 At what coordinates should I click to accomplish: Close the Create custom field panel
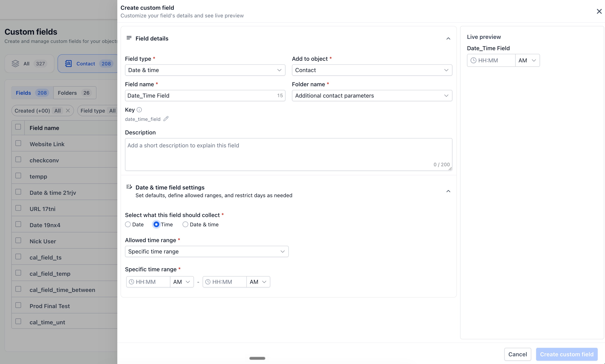point(599,11)
